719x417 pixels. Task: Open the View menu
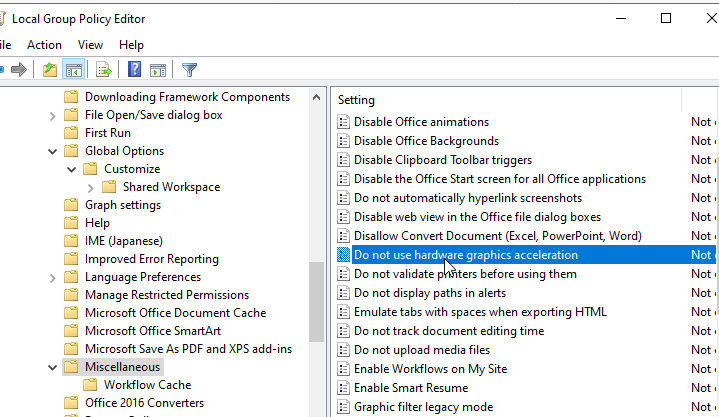coord(90,45)
